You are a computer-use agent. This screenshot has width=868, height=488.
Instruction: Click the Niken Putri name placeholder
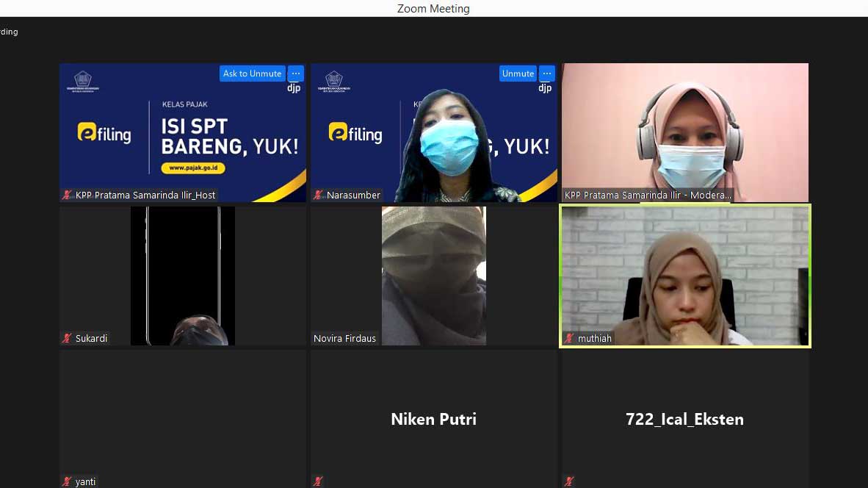pos(433,420)
